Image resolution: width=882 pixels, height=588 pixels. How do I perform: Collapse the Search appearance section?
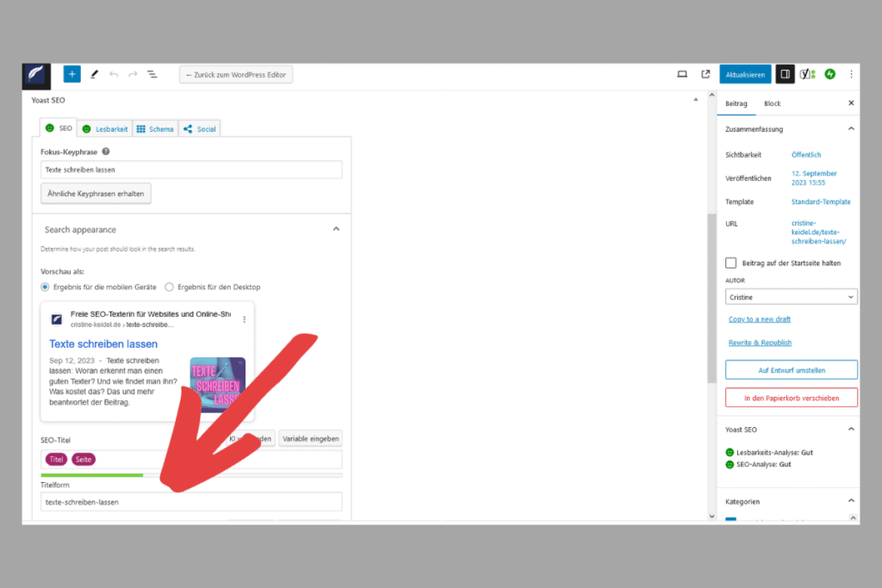337,229
